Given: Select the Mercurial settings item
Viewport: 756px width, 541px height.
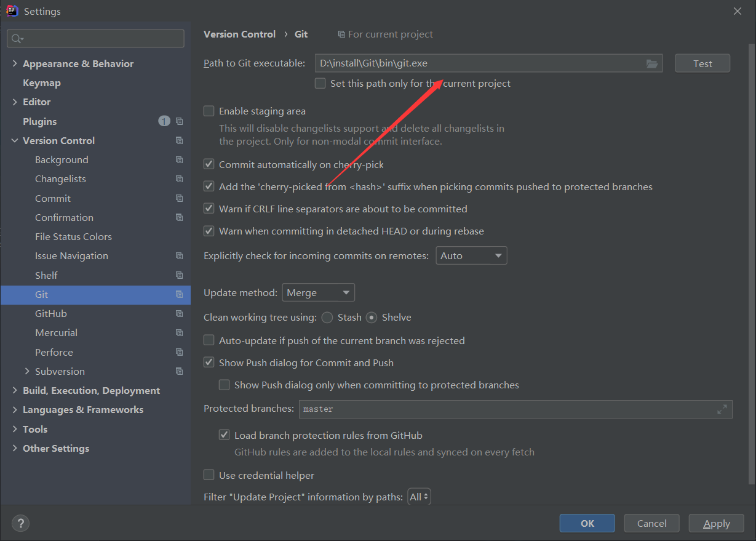Looking at the screenshot, I should click(x=56, y=332).
